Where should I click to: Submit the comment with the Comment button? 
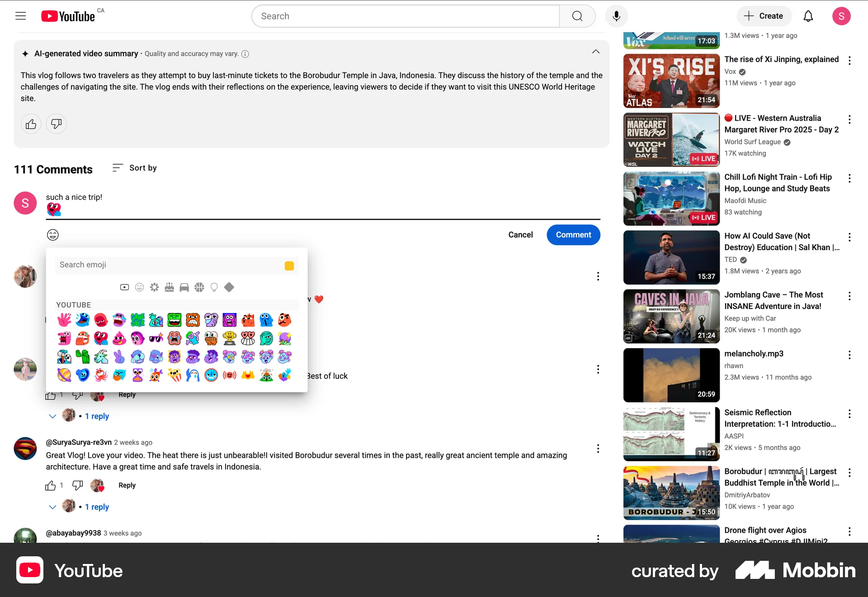(573, 235)
